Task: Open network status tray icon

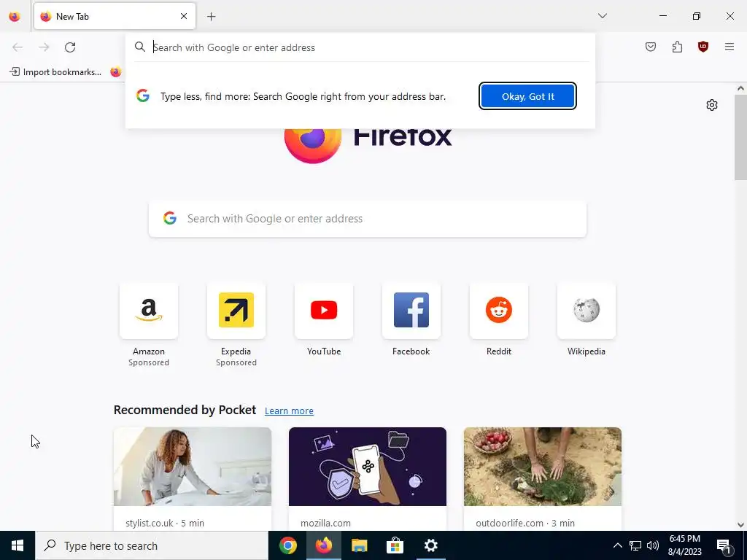Action: [635, 545]
